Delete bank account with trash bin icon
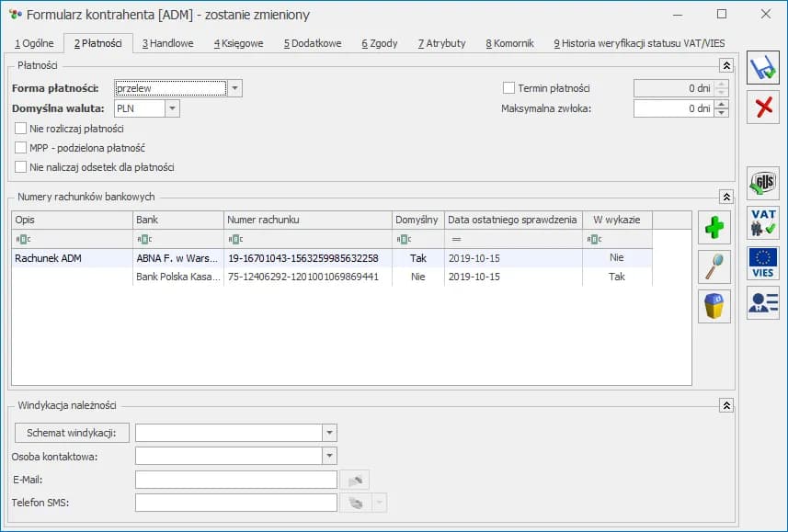The image size is (788, 532). [714, 306]
